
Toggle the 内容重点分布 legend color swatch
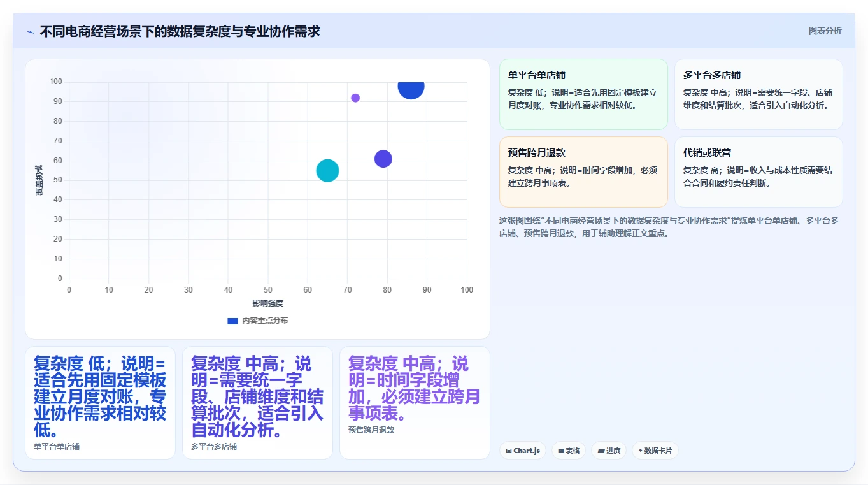pyautogui.click(x=232, y=321)
